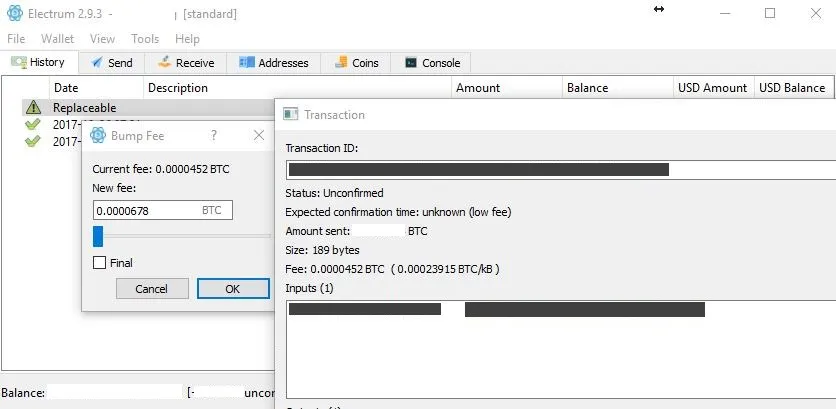
Task: Click the 'Expected confirmation time' text
Action: 398,212
